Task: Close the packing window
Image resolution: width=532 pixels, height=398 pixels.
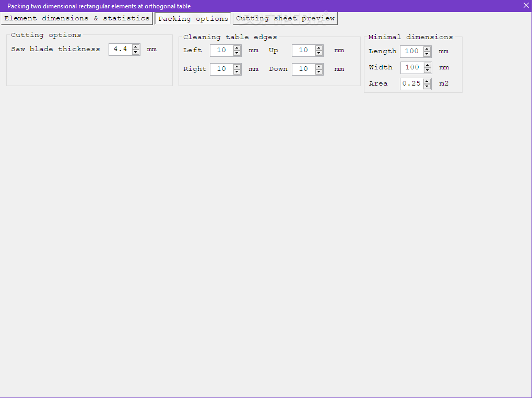Action: 526,5
